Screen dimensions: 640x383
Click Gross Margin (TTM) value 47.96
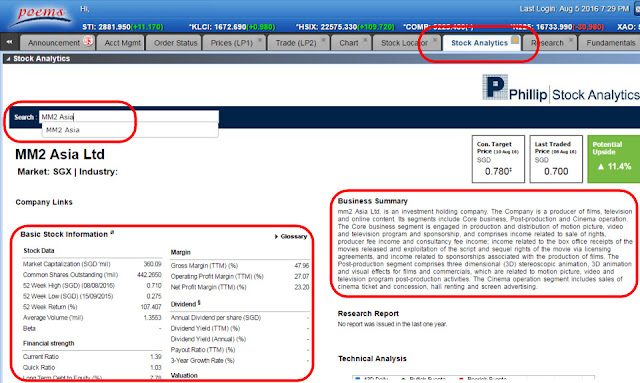coord(302,265)
